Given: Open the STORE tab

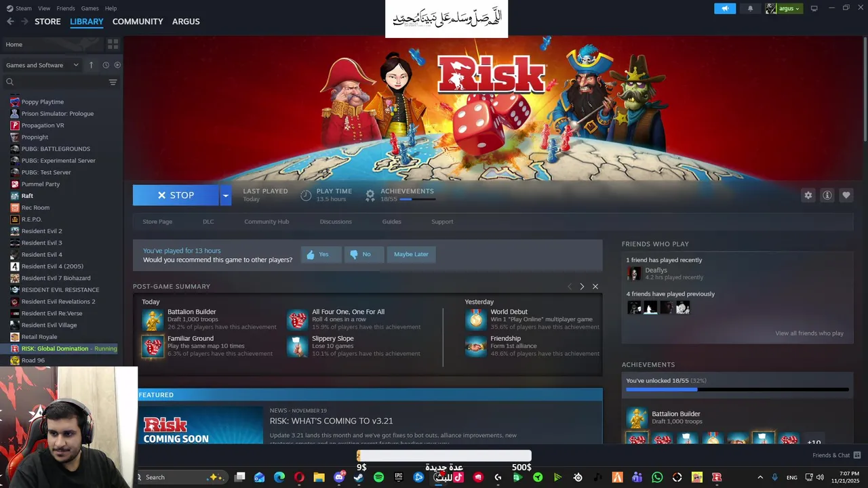Looking at the screenshot, I should (47, 22).
